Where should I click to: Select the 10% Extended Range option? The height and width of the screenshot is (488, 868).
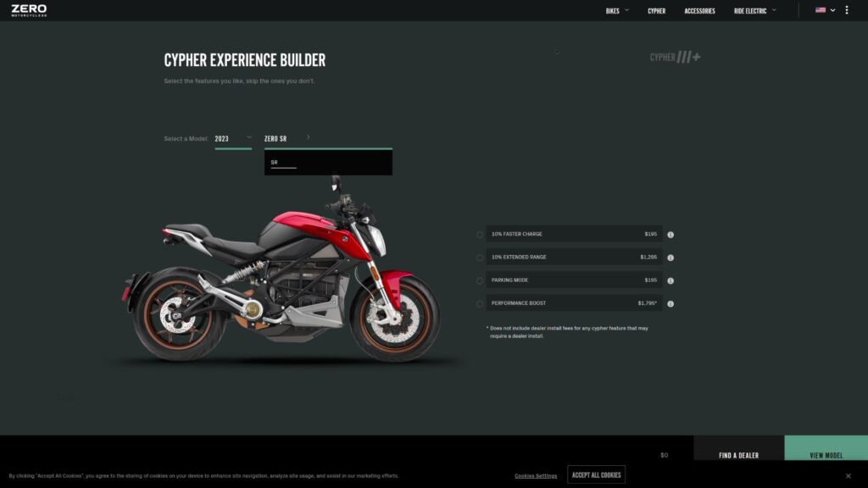point(480,258)
